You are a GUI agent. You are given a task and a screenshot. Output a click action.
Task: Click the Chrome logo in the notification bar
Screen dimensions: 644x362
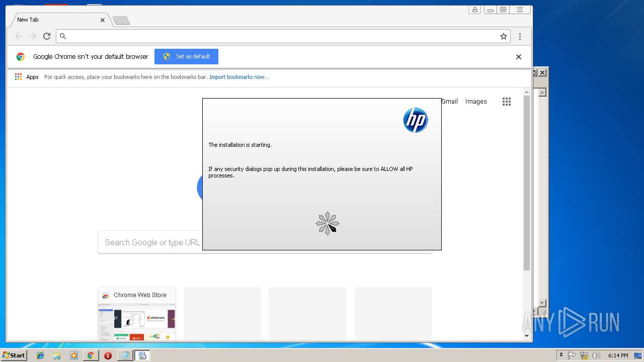pos(21,57)
